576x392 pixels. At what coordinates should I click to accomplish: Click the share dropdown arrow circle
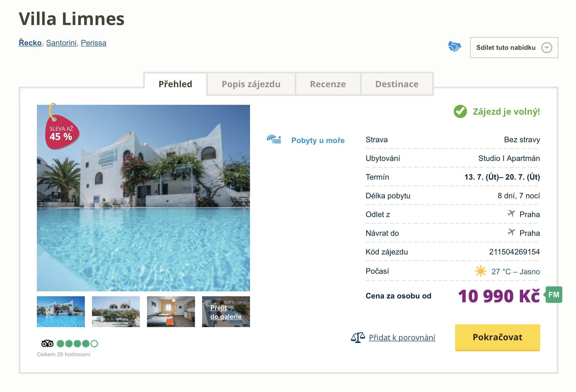(547, 48)
